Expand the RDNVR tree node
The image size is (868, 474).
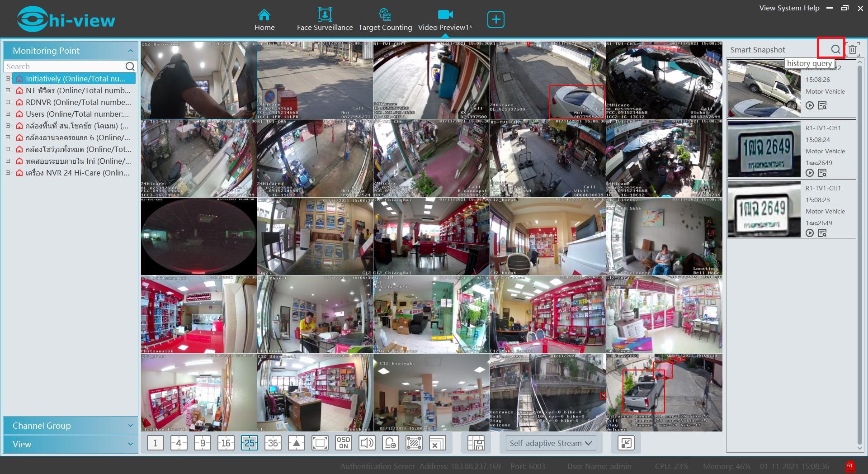click(x=8, y=102)
